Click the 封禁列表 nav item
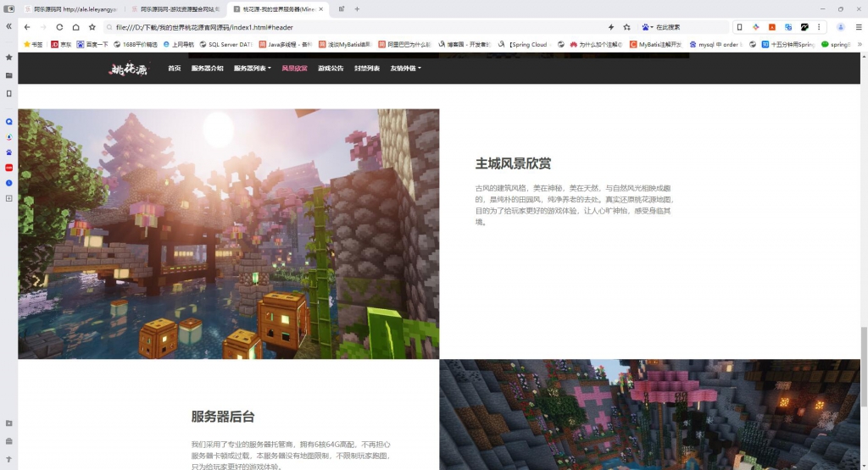Viewport: 868px width, 470px height. tap(367, 69)
